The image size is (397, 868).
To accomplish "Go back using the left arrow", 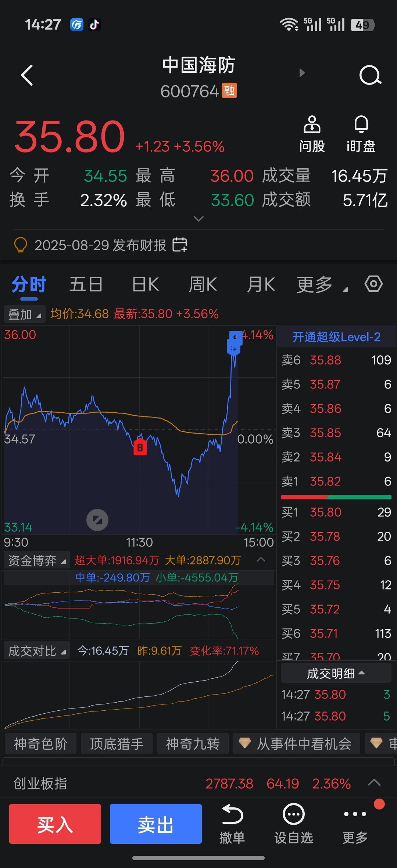I will point(27,75).
